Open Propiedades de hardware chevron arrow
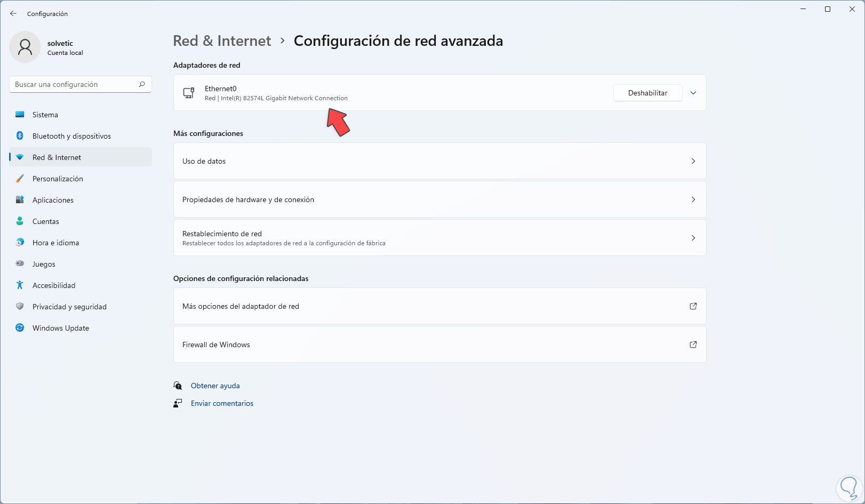 tap(693, 199)
